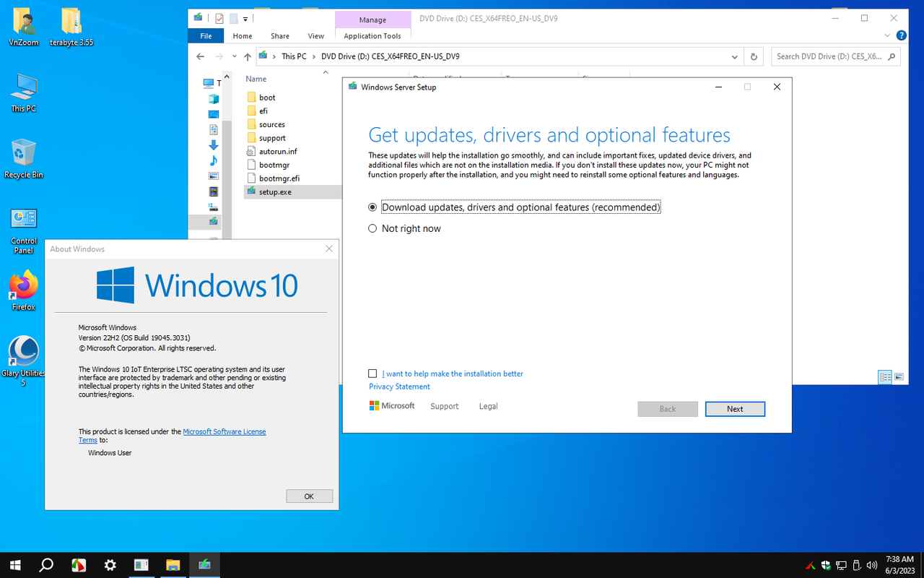Refresh the DVD Drive folder
Viewport: 924px width, 578px height.
pos(754,56)
